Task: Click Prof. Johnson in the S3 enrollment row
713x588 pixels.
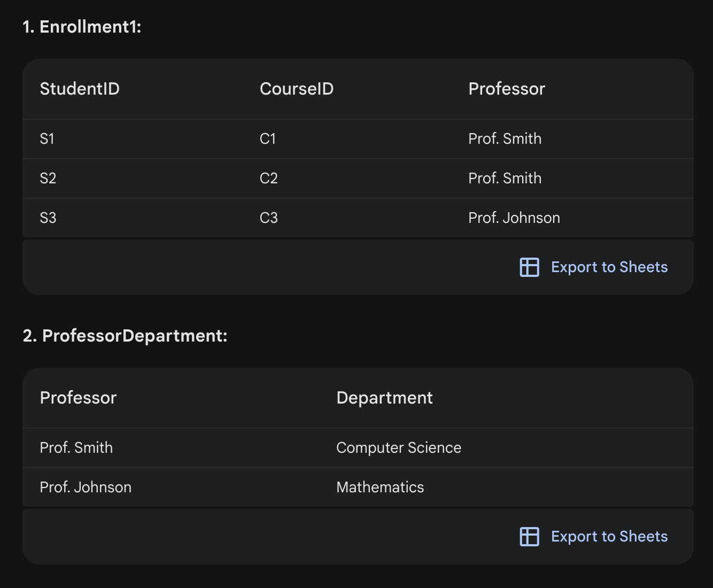Action: [x=514, y=218]
